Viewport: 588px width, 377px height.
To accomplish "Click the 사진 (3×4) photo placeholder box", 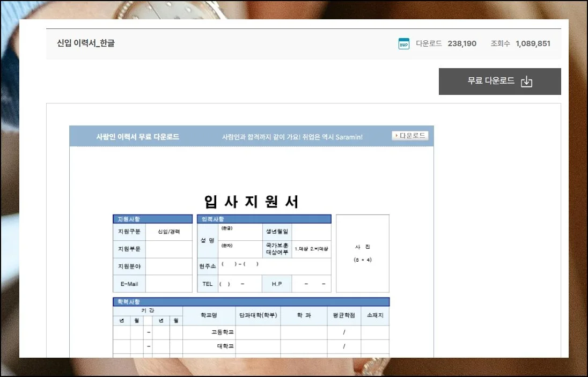I will [363, 254].
